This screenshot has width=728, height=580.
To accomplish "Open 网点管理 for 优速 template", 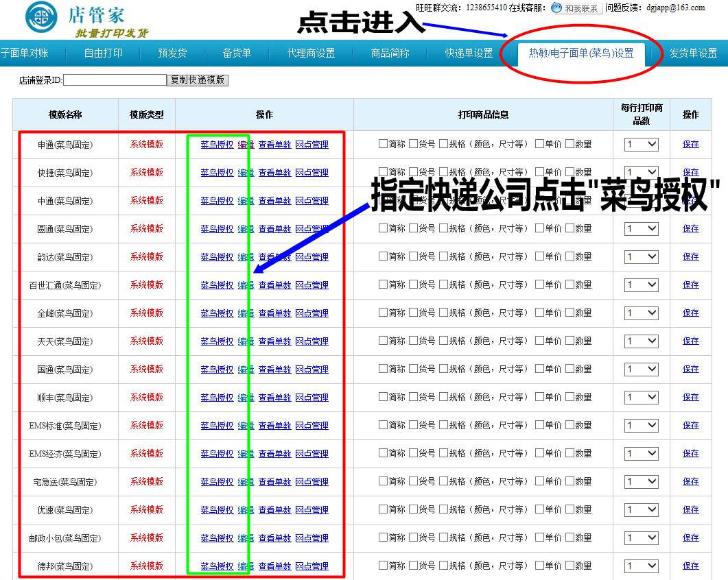I will pyautogui.click(x=312, y=510).
